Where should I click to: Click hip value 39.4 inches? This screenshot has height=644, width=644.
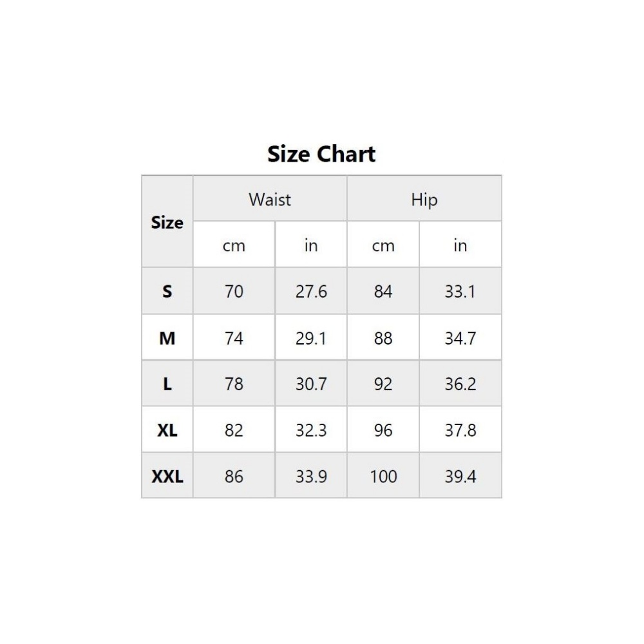pos(460,477)
